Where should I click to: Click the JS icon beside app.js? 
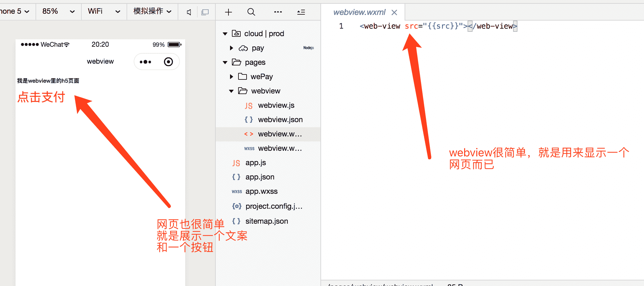236,163
